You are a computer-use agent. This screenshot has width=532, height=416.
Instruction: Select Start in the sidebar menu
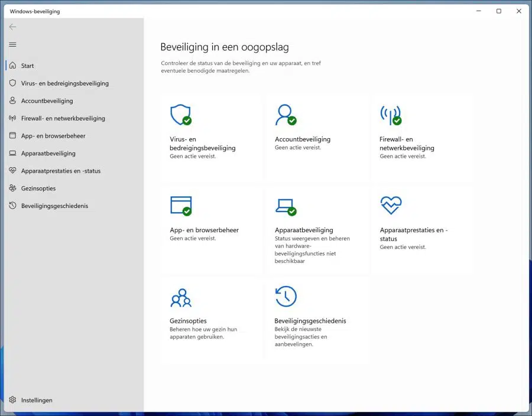point(74,66)
